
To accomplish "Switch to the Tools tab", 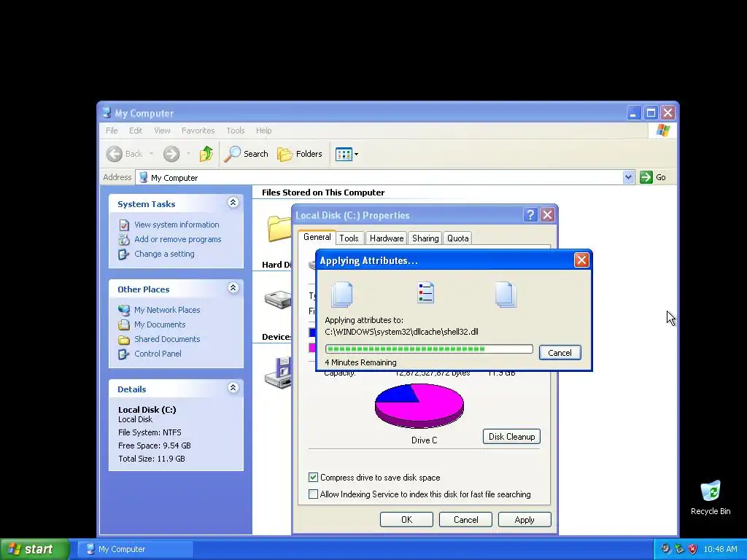I will click(349, 238).
